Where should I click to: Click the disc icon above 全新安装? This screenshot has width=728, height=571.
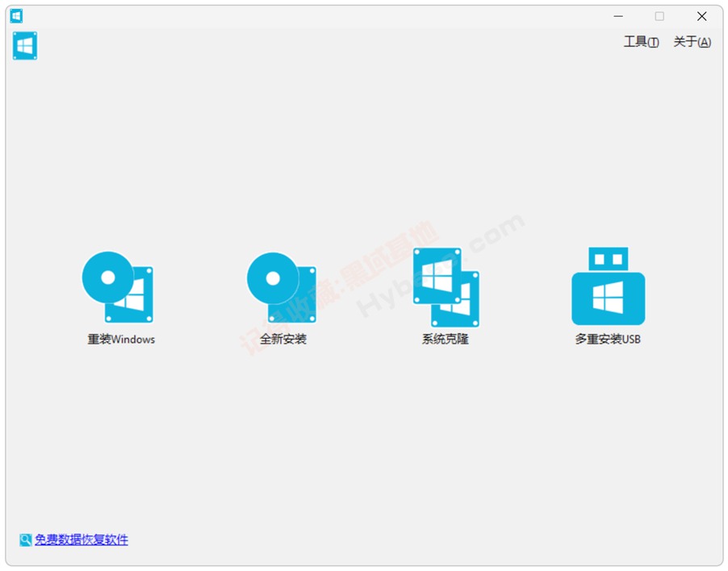tap(272, 277)
